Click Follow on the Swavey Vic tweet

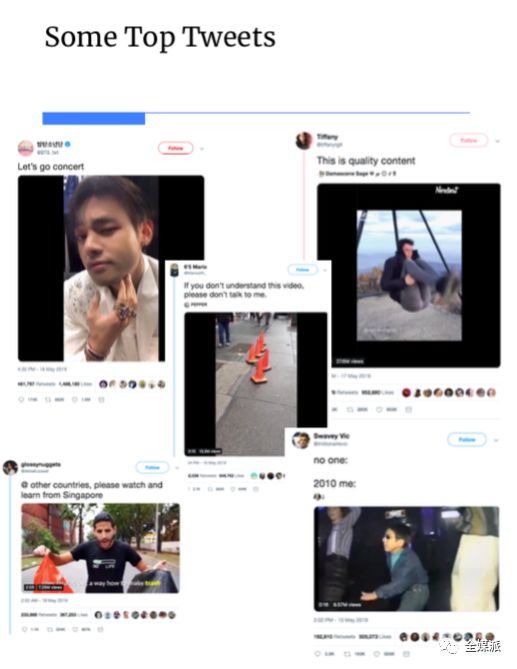click(467, 439)
